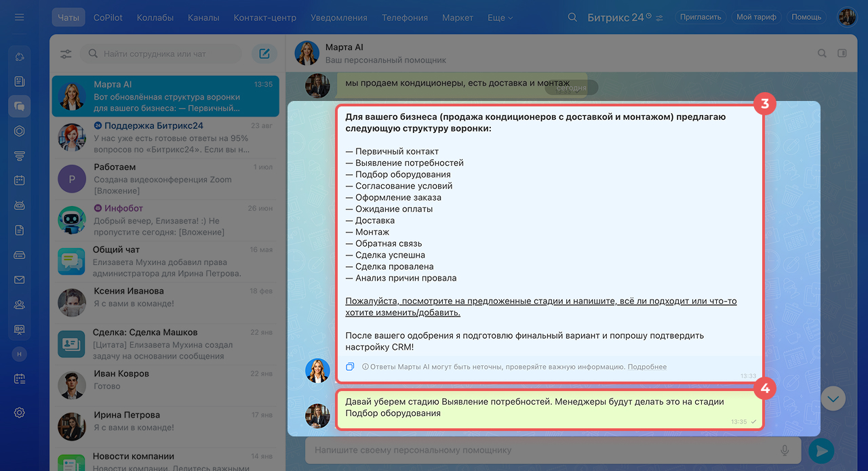Open user profile avatar menu top right
868x471 pixels.
847,17
